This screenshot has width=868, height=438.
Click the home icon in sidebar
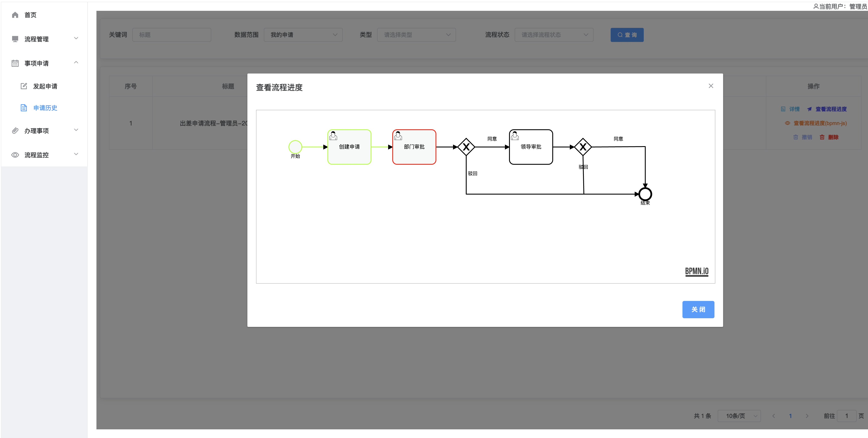(15, 15)
